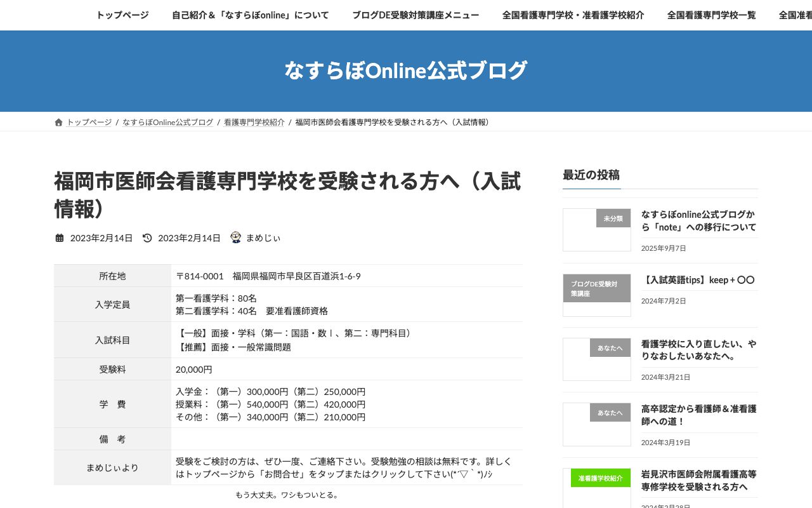Click the 未分類 category badge
Viewport: 812px width, 508px height.
click(613, 218)
